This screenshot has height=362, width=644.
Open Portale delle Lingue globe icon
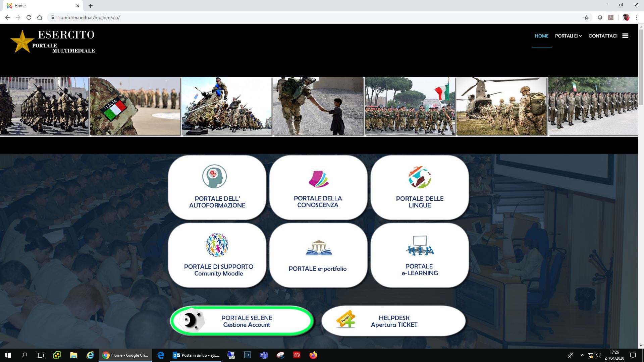(x=420, y=177)
